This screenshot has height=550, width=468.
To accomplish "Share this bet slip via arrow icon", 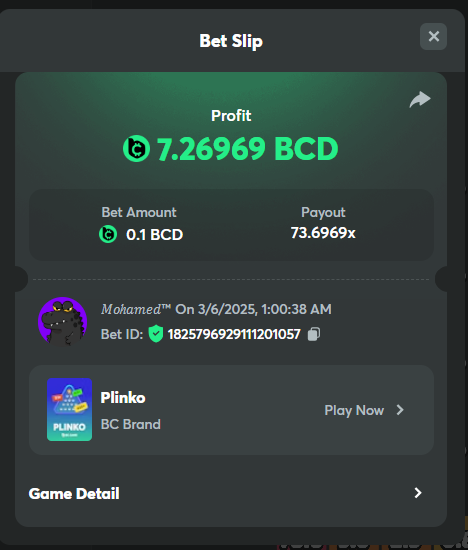I will pyautogui.click(x=420, y=99).
